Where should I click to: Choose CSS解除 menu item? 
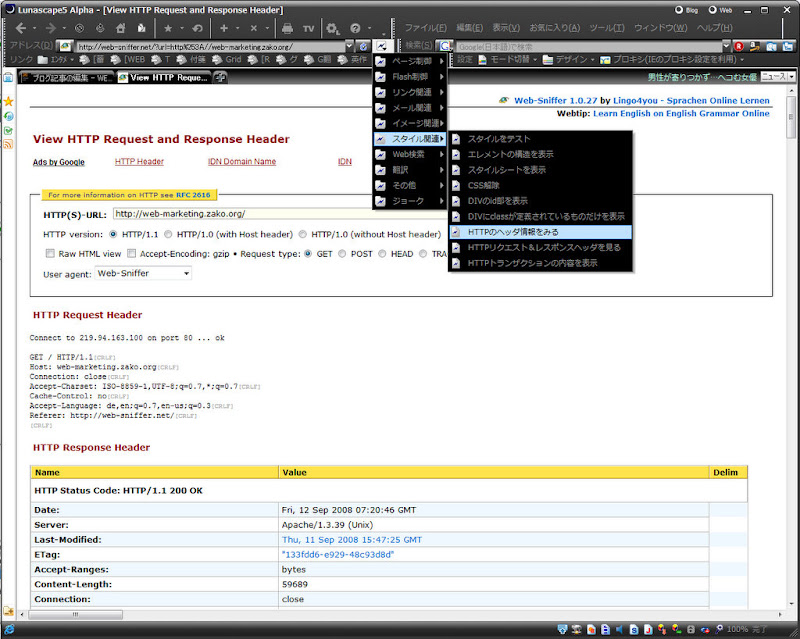[540, 185]
